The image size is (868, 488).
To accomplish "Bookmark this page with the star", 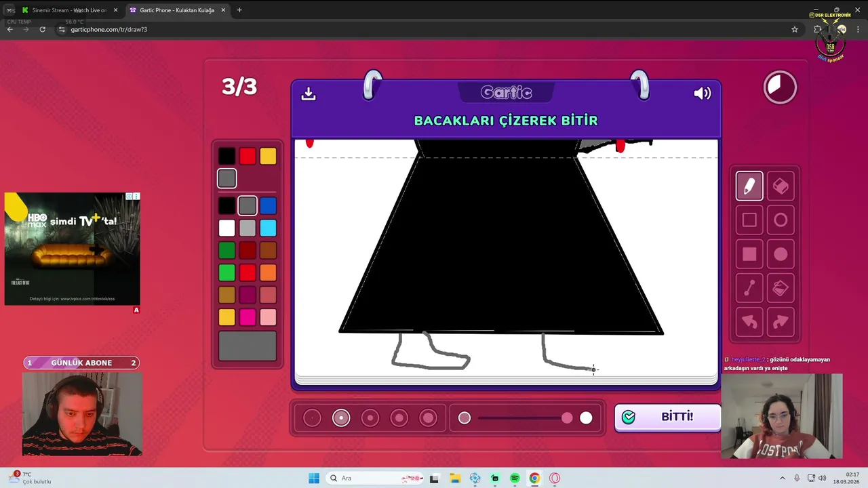I will coord(795,29).
